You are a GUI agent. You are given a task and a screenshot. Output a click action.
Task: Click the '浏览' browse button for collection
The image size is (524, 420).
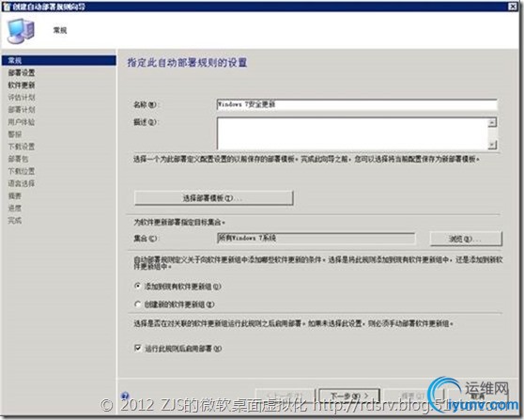466,239
